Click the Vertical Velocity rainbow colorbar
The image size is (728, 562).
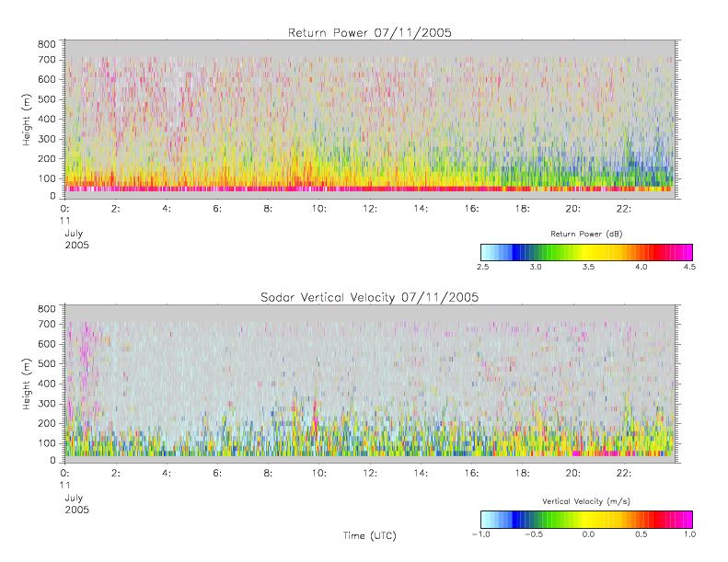(586, 520)
